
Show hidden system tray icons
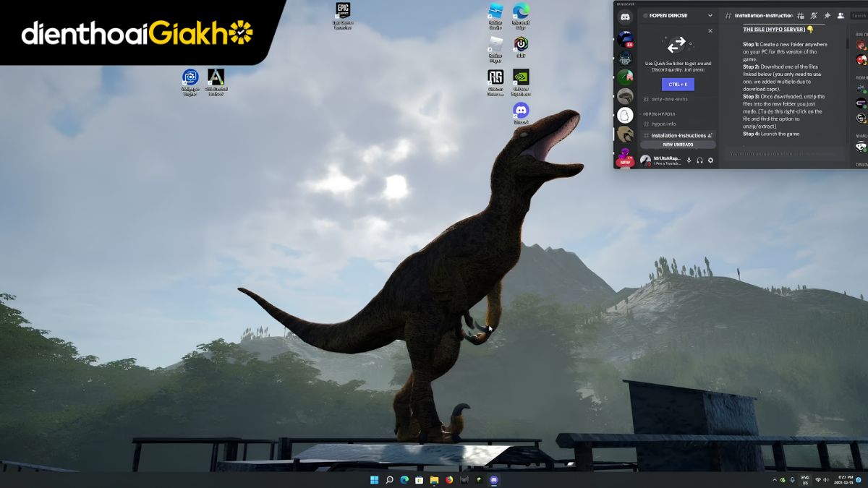(x=775, y=479)
